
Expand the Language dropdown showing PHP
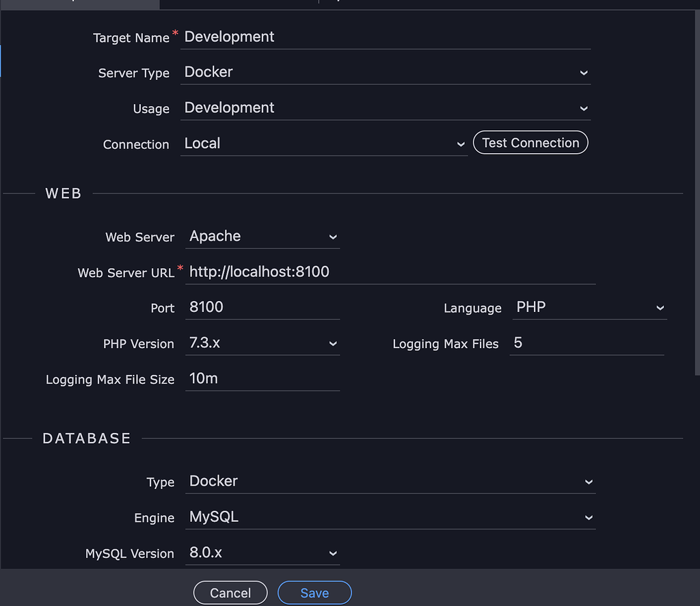pos(588,307)
